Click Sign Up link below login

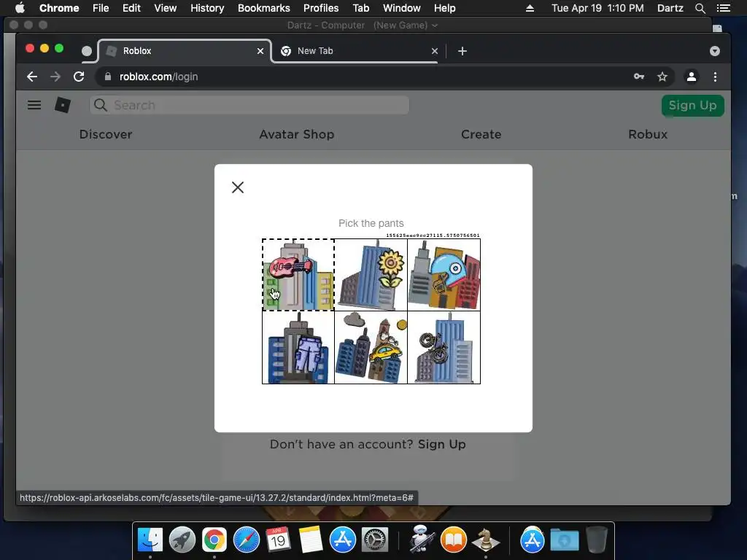point(441,444)
